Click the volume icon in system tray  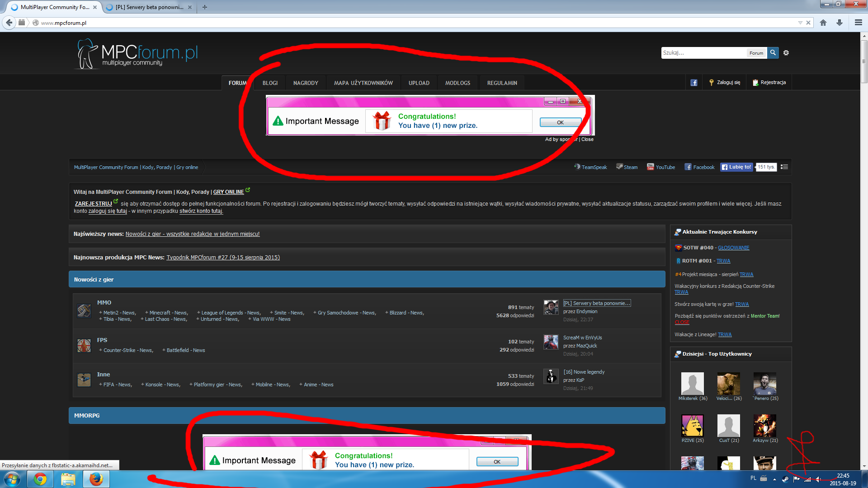pyautogui.click(x=818, y=479)
